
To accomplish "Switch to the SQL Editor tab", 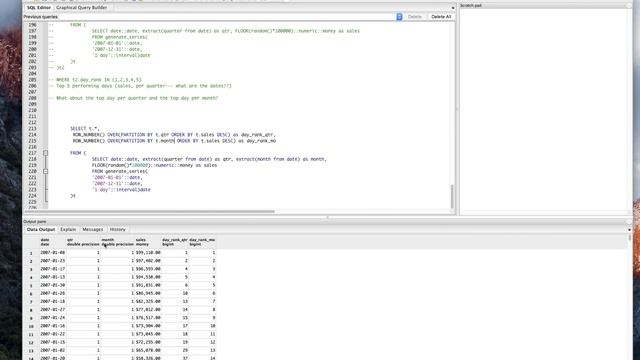I will point(38,8).
